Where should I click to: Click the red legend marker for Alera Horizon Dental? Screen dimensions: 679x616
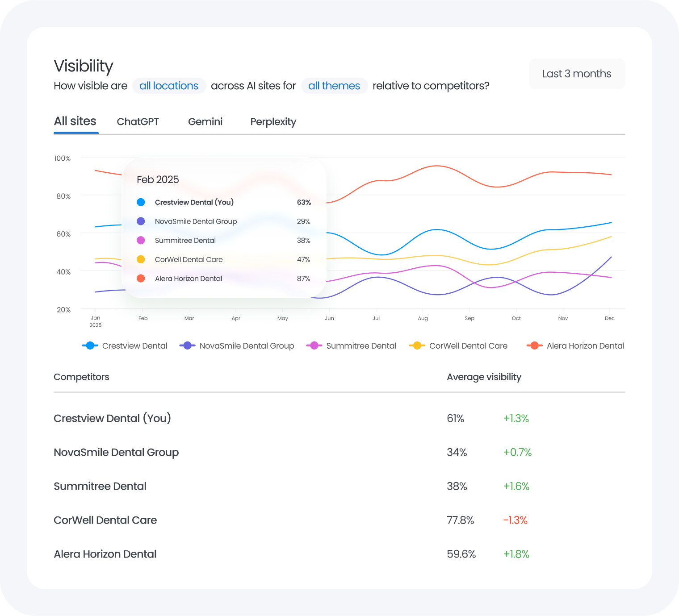[x=534, y=345]
